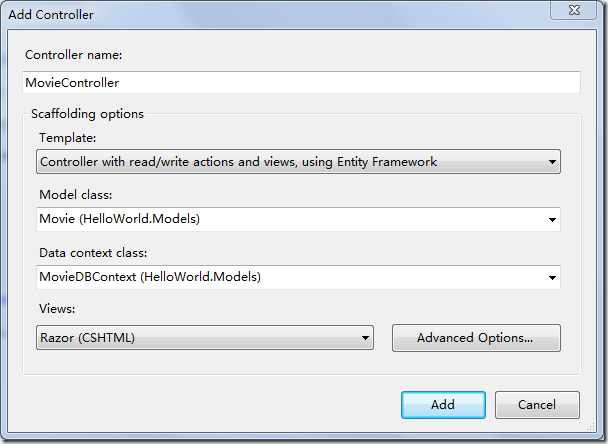Image resolution: width=608 pixels, height=444 pixels.
Task: Open the Views dropdown arrow
Action: tap(365, 338)
